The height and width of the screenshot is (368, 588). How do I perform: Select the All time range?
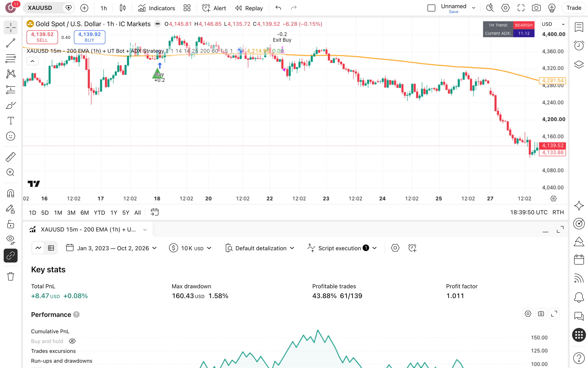138,212
